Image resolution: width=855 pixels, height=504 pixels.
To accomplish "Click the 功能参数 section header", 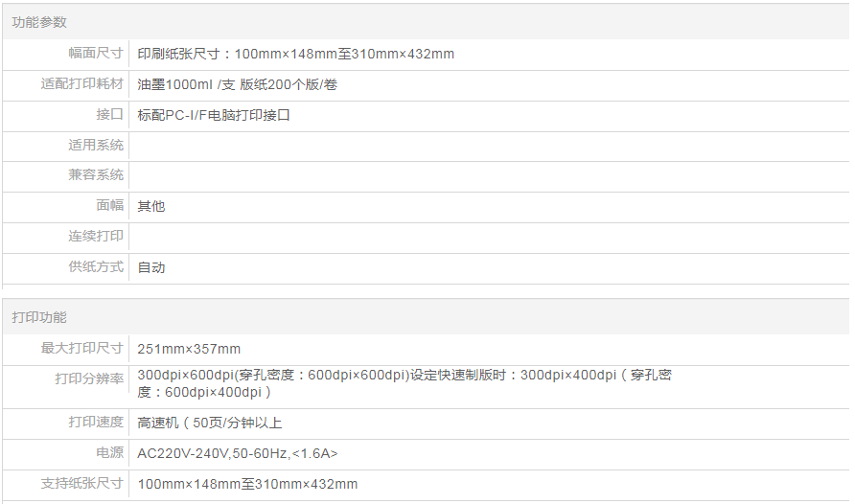I will point(39,22).
